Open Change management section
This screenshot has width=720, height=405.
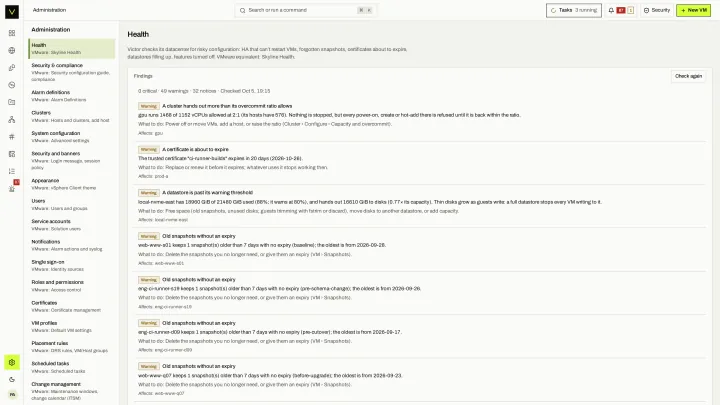(x=72, y=391)
